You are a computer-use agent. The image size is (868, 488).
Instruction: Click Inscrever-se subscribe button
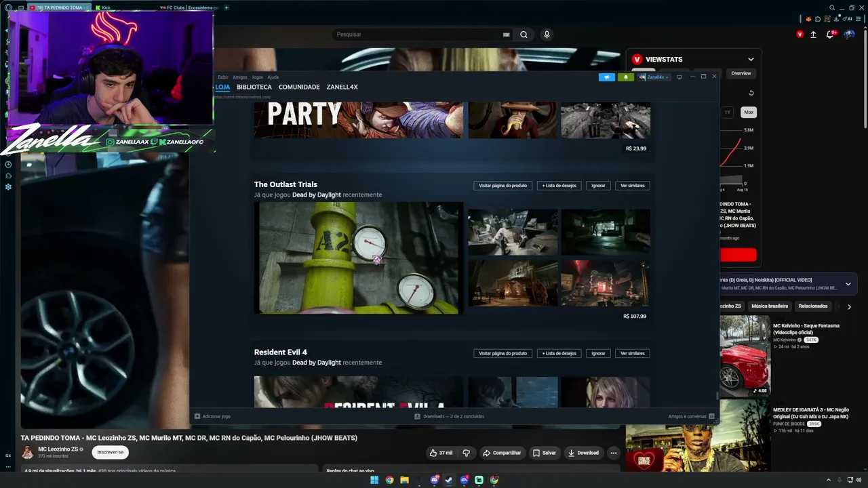[x=111, y=452]
